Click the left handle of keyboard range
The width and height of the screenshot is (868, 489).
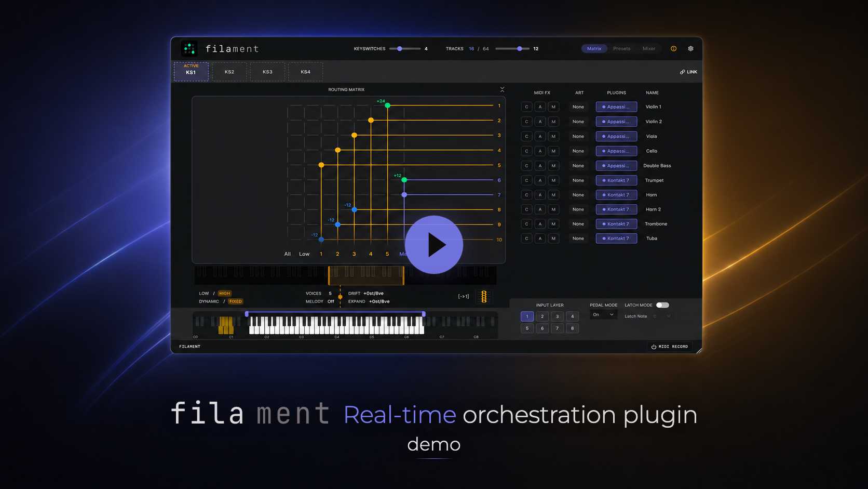coord(247,314)
